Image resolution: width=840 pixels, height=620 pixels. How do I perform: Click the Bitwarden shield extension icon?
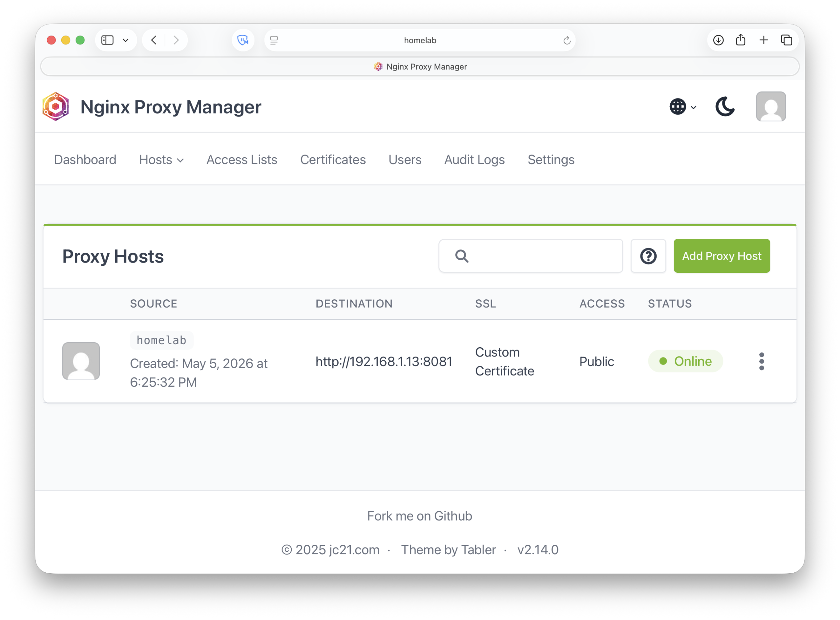click(x=243, y=40)
